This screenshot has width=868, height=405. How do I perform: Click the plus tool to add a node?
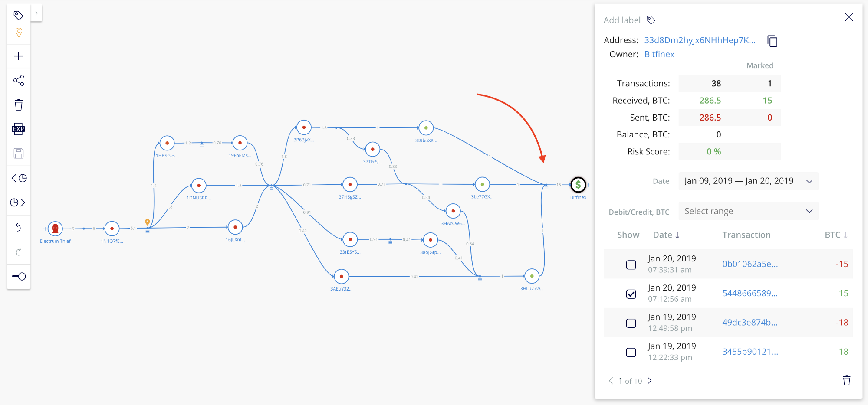click(18, 56)
